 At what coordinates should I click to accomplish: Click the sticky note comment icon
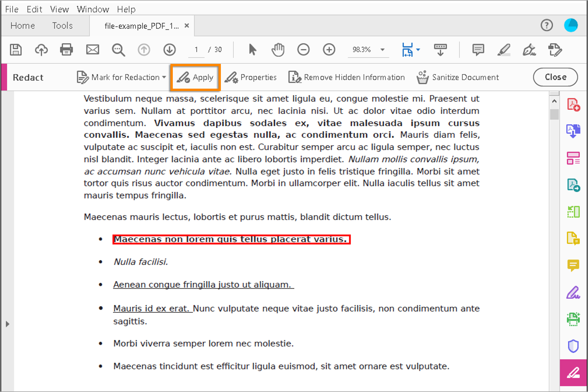click(478, 50)
